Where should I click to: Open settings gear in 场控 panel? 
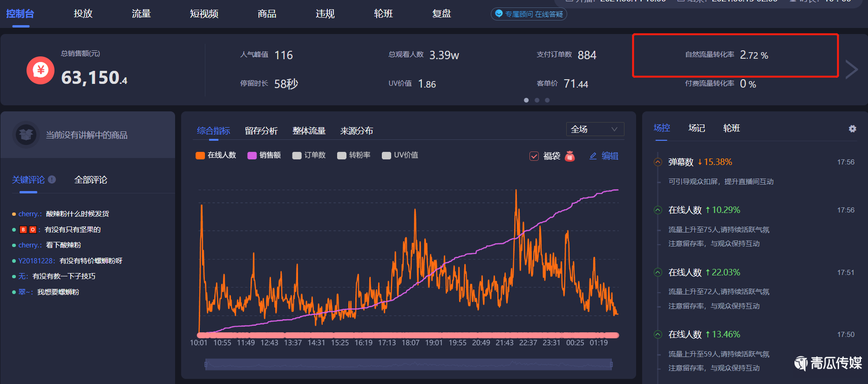pyautogui.click(x=852, y=129)
